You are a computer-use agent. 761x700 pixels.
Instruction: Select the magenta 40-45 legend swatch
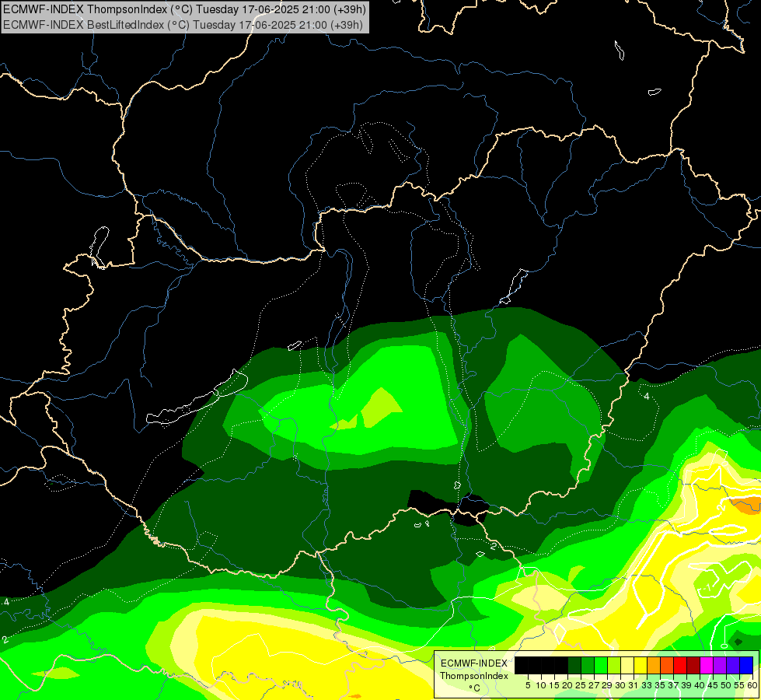tap(707, 665)
